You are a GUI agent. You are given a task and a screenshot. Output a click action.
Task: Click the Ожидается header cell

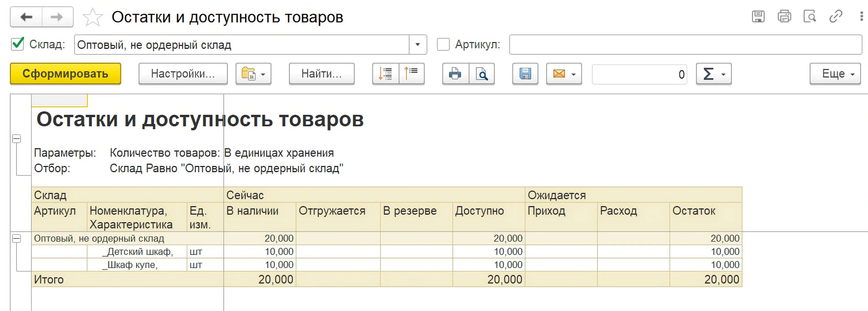click(x=633, y=195)
